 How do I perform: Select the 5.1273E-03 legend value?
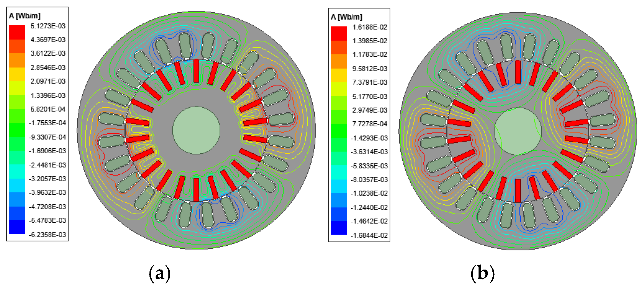click(48, 26)
